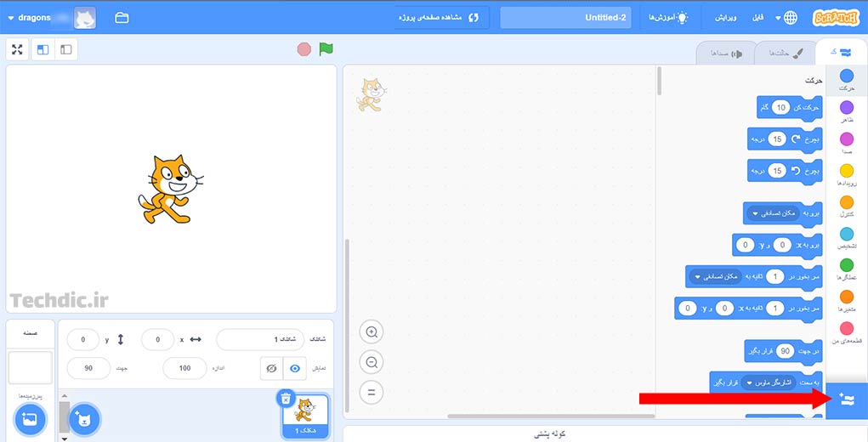Click the 90 value in point in direction block
Image resolution: width=868 pixels, height=442 pixels.
(785, 351)
